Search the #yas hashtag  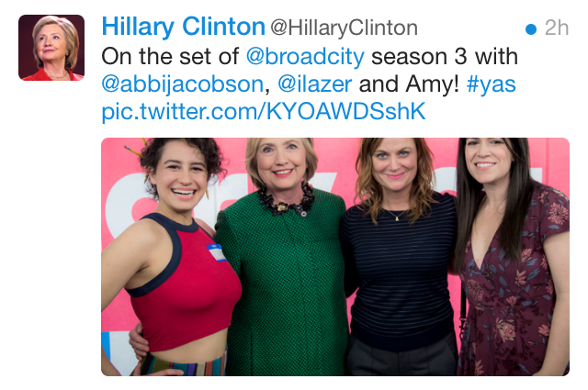(492, 84)
